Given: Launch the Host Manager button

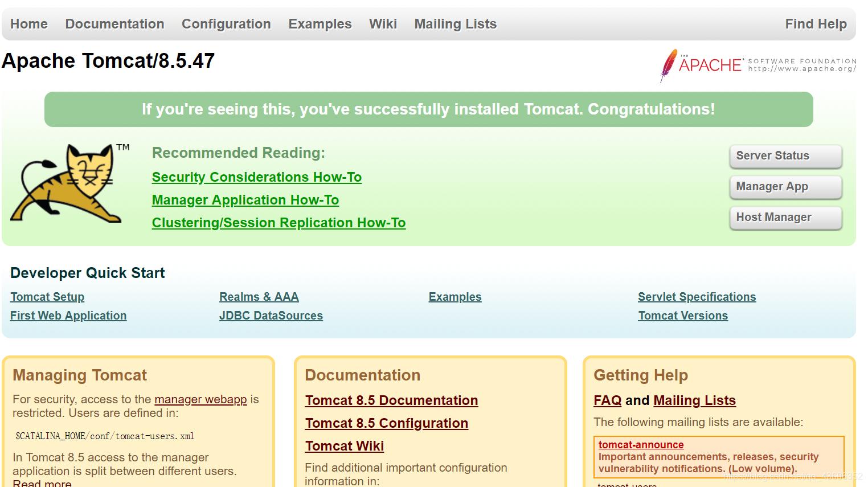Looking at the screenshot, I should coord(785,218).
